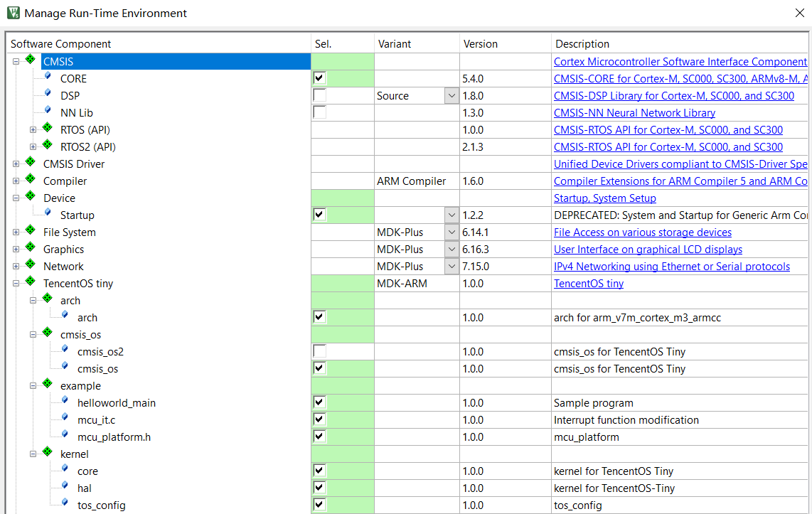The height and width of the screenshot is (514, 812).
Task: Click the blue component icon beside CORE
Action: [48, 76]
